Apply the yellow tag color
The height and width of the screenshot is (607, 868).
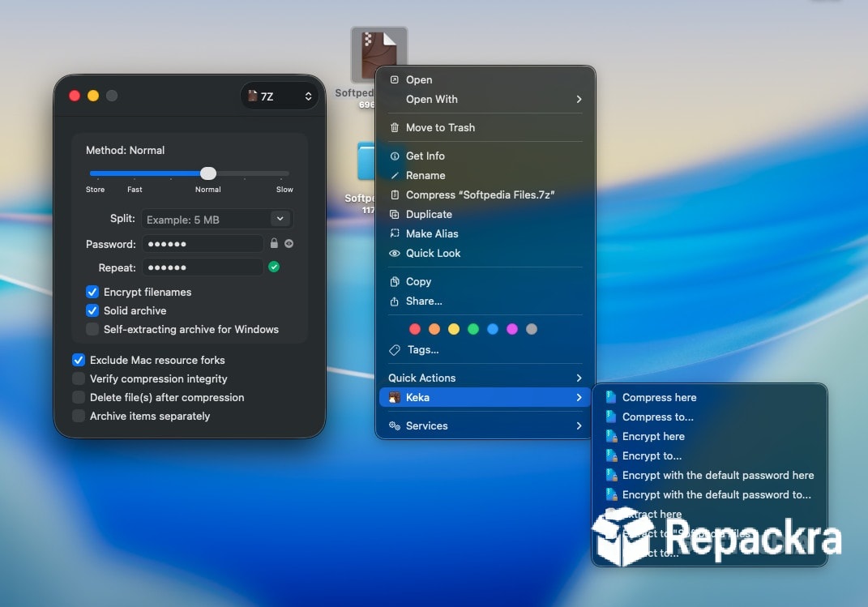453,329
